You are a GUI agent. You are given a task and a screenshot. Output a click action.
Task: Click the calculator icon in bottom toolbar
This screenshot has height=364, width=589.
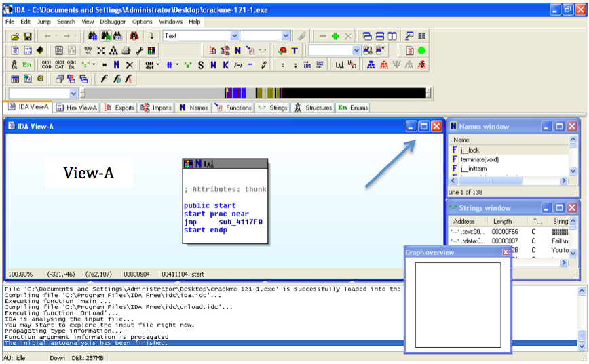tap(15, 79)
